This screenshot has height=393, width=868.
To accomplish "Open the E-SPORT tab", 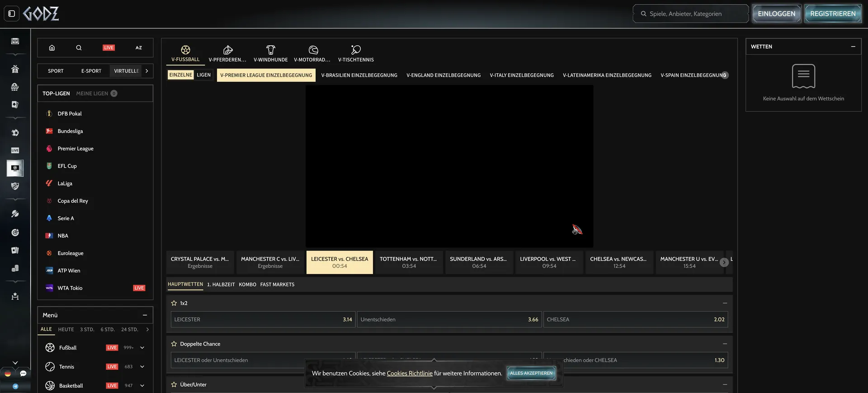I will pos(91,71).
